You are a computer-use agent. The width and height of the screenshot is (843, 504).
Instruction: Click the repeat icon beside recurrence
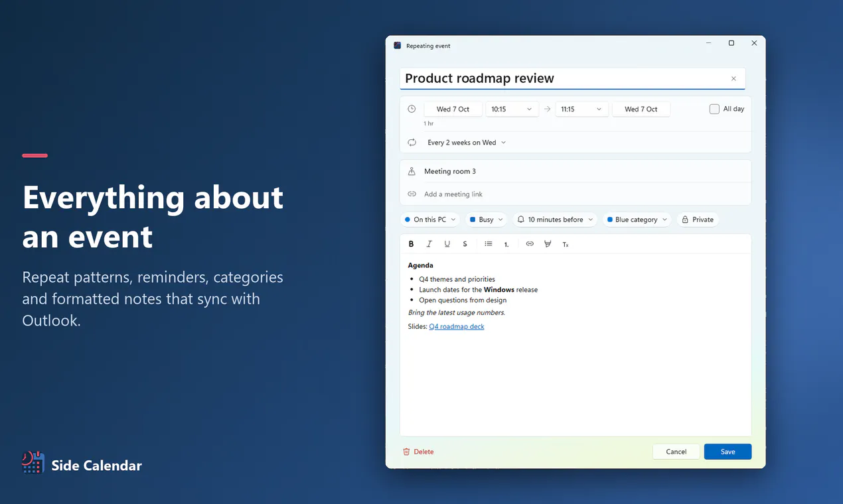point(412,143)
